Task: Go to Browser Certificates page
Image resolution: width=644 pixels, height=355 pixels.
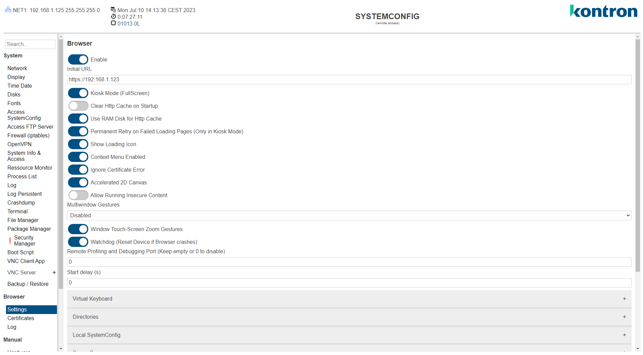Action: click(21, 318)
